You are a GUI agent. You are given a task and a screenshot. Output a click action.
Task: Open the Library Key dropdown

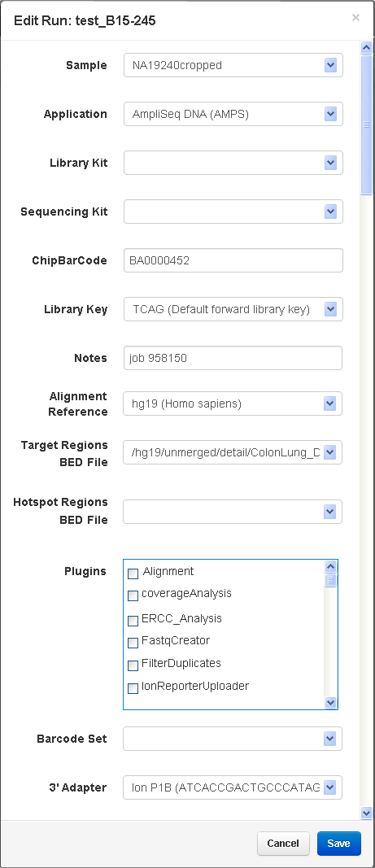pyautogui.click(x=331, y=309)
